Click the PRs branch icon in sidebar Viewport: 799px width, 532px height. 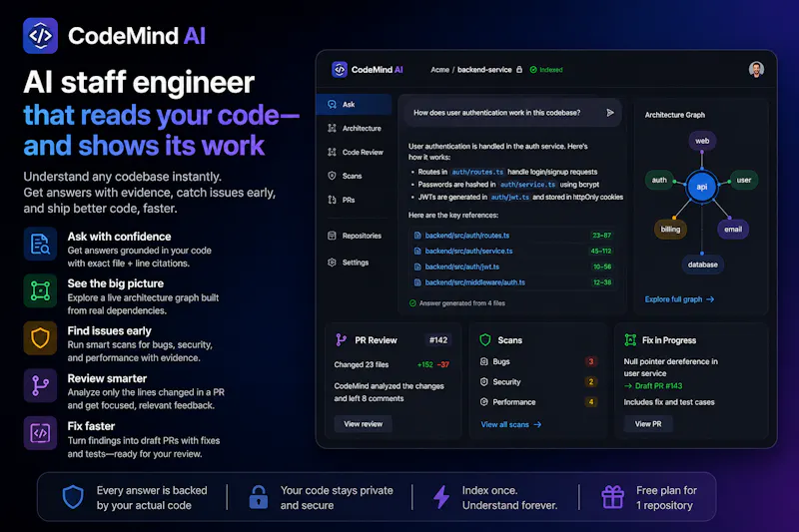pyautogui.click(x=332, y=200)
